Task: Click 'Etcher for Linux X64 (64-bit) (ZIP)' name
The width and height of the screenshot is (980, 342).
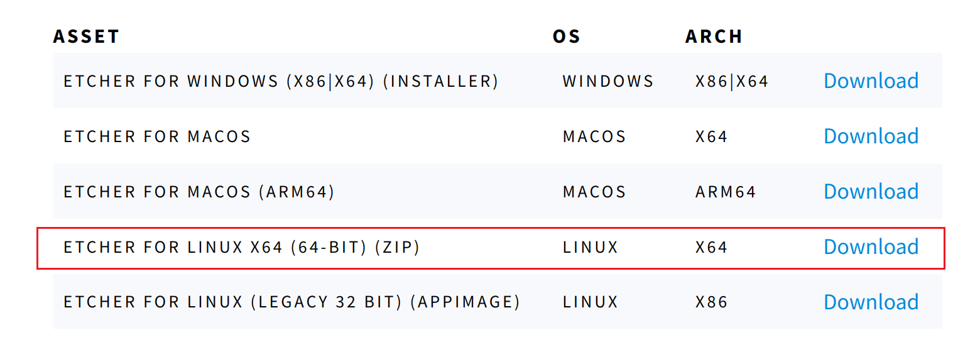Action: 242,247
